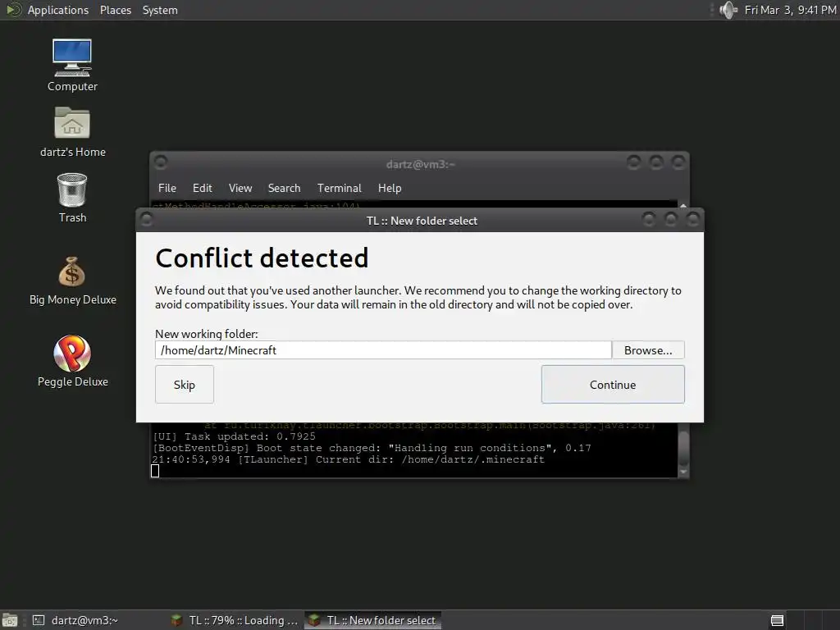Click the terminal title bar dartz@vm3:~

click(x=420, y=164)
